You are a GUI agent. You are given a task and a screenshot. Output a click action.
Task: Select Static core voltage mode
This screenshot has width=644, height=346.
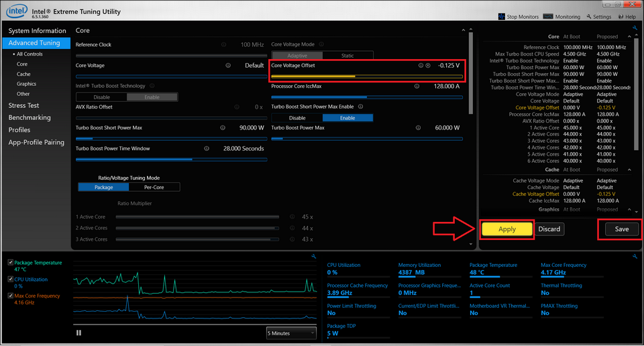[x=347, y=56]
